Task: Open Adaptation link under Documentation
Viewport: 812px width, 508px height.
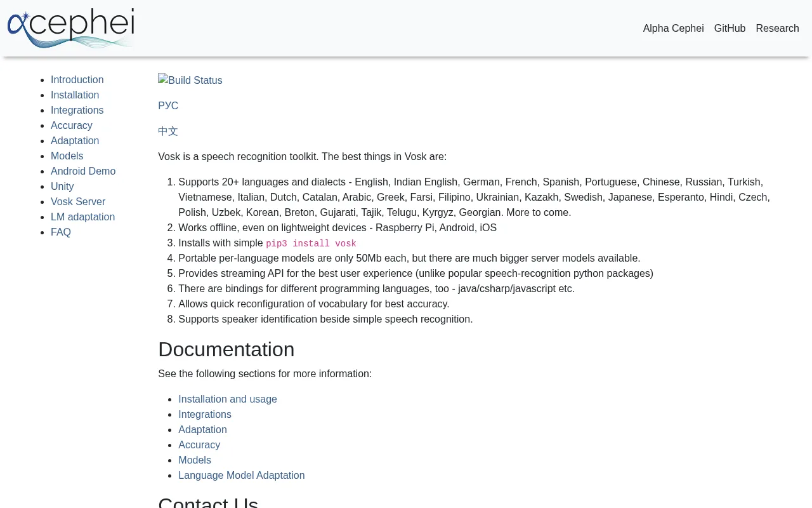Action: 202,430
